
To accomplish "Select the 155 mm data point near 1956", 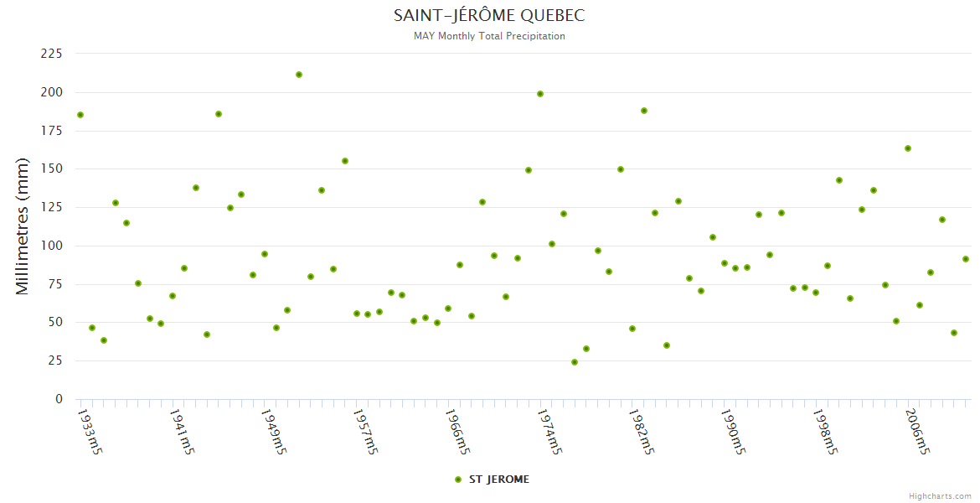I will [345, 161].
